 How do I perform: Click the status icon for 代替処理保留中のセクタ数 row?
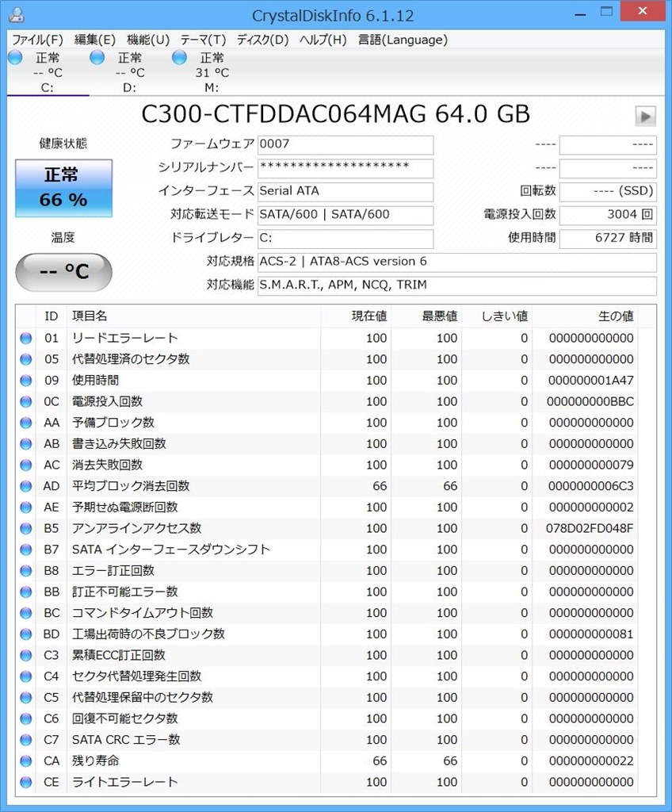click(26, 698)
